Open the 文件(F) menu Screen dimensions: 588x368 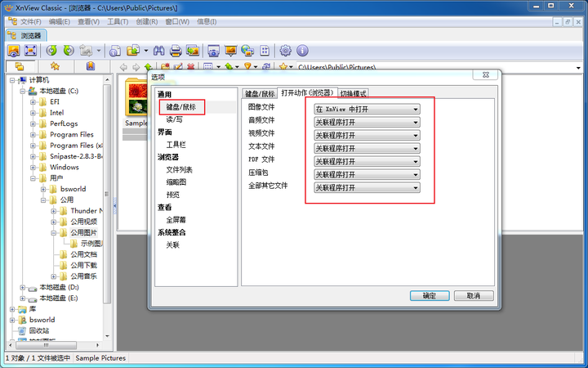[31, 22]
